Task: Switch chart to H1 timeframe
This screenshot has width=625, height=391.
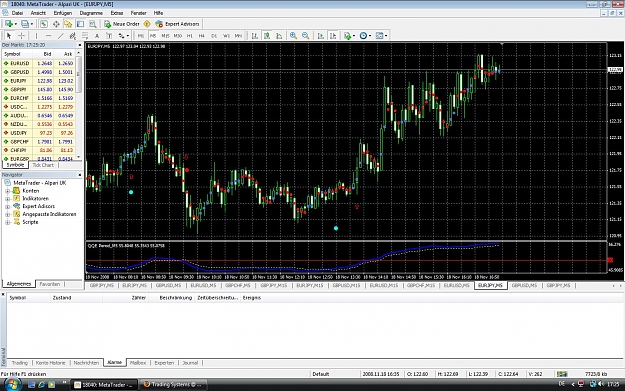Action: (x=190, y=36)
